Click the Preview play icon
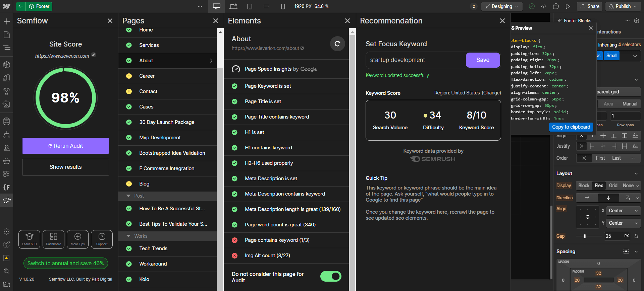Viewport: 644px width, 291px height. 568,6
